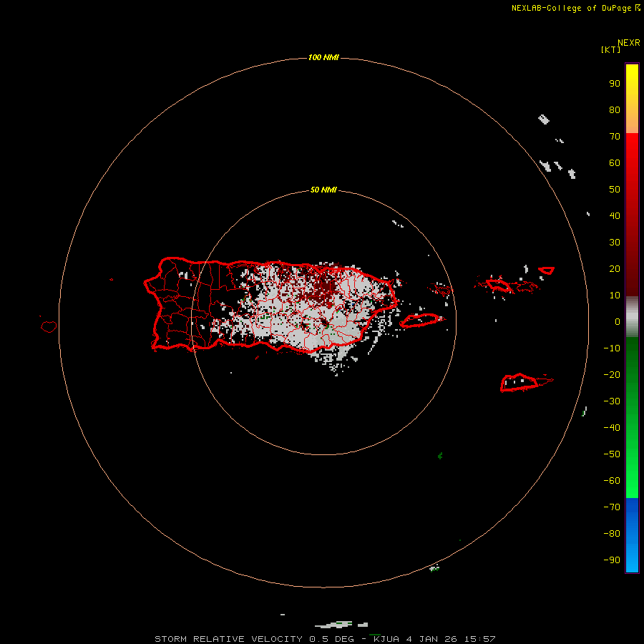
Task: Click the positive 50 scale value
Action: point(615,190)
